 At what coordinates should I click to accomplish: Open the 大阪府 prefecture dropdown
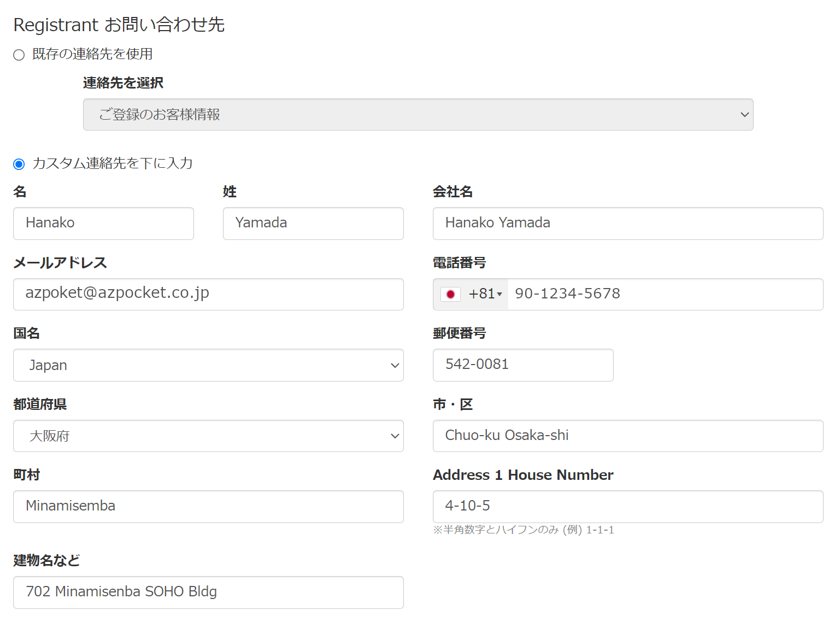point(208,436)
